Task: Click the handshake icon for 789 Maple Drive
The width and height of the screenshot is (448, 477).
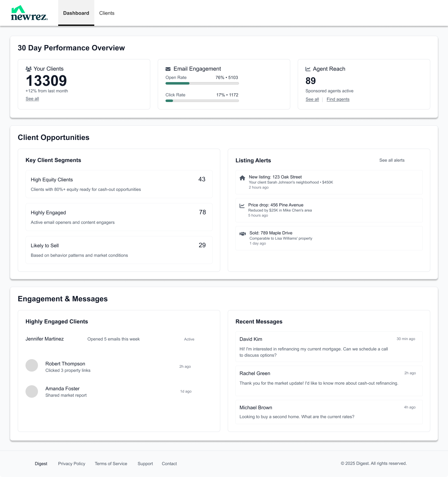Action: pos(243,234)
